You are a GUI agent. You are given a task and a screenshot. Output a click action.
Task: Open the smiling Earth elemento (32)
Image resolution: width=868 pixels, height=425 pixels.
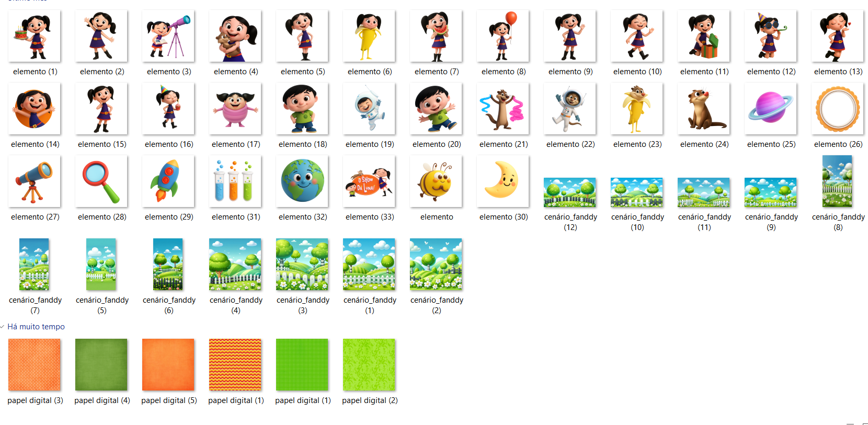pyautogui.click(x=302, y=181)
